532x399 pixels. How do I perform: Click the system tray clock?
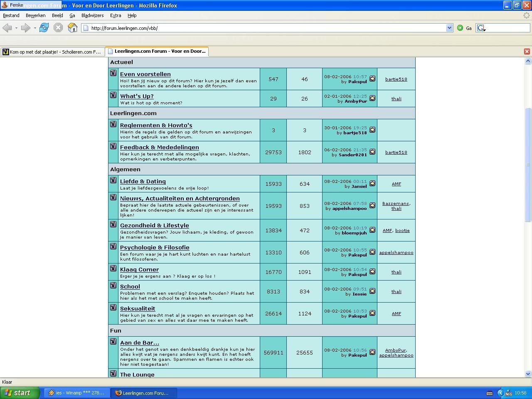coord(520,393)
